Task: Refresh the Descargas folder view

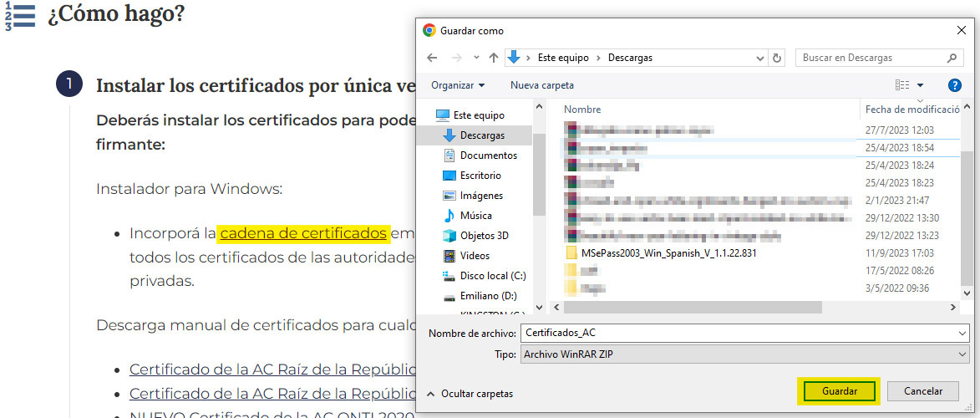Action: tap(778, 58)
